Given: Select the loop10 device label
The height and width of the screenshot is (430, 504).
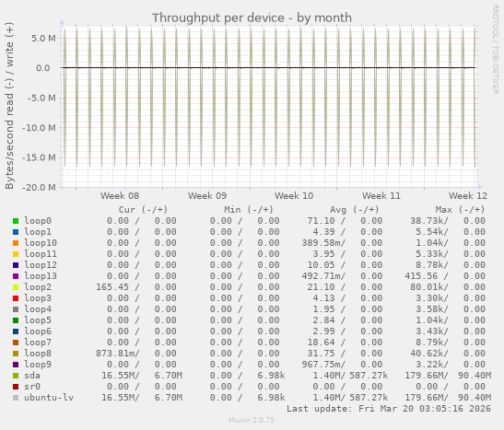Looking at the screenshot, I should (x=41, y=243).
